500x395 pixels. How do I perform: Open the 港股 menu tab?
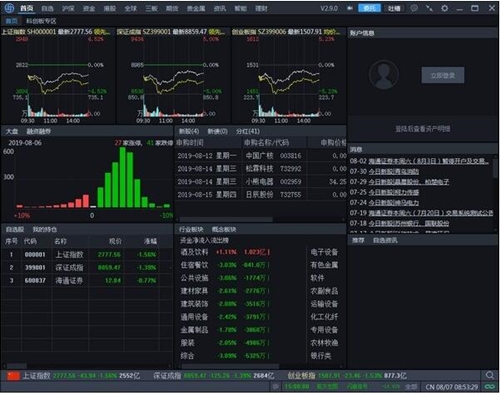point(109,8)
